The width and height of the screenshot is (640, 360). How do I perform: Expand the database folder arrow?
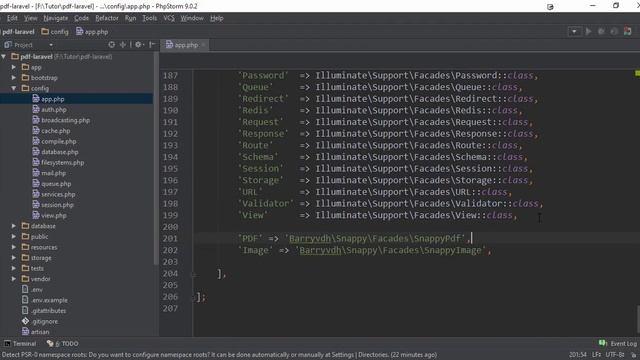[x=14, y=226]
